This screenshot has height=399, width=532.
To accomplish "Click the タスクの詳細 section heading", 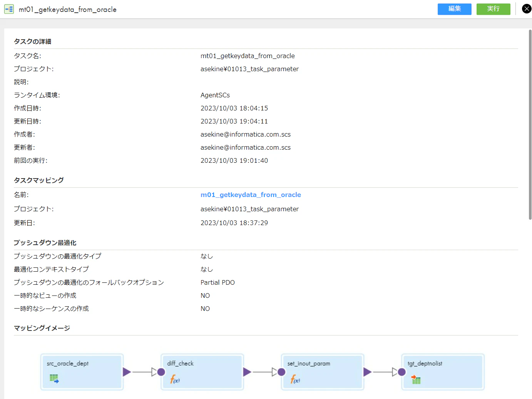I will click(32, 42).
